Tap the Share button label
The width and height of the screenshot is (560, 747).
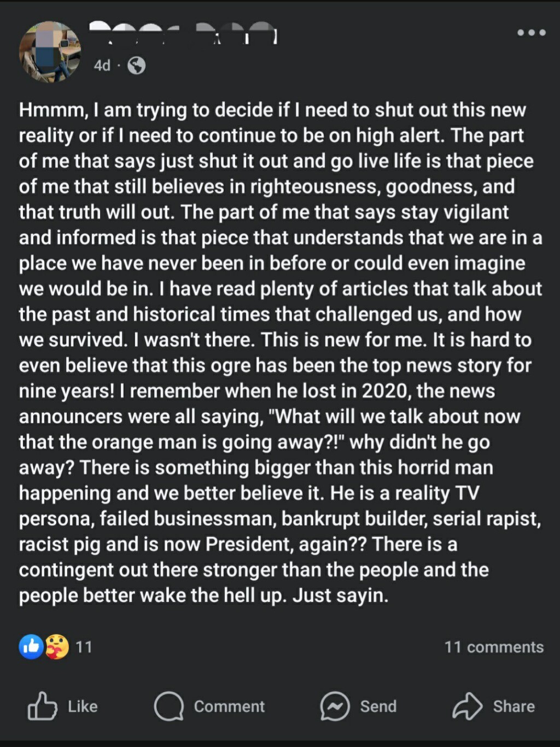[514, 706]
